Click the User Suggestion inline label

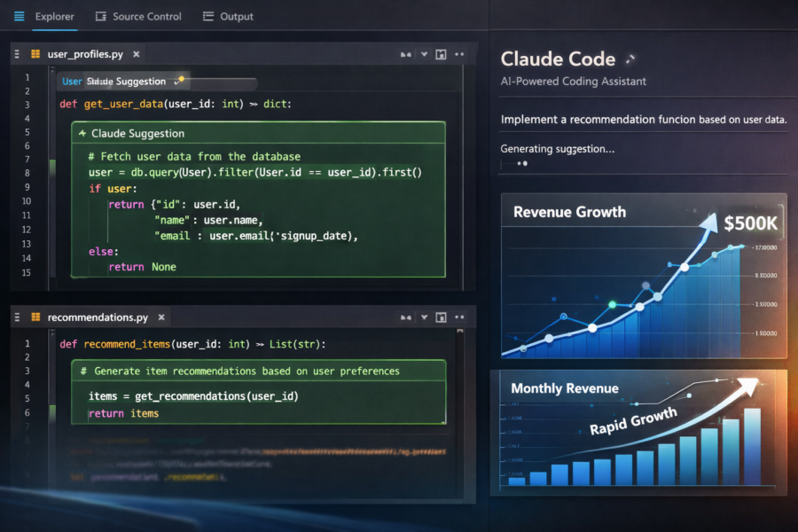click(114, 82)
